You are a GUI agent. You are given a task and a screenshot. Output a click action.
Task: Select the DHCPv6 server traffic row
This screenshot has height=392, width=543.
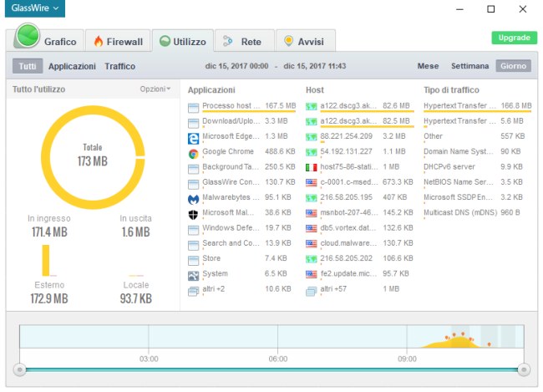point(477,166)
